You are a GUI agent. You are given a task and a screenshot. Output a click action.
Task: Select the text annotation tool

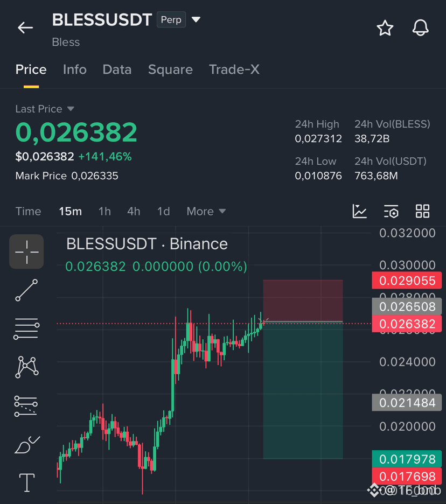click(27, 482)
